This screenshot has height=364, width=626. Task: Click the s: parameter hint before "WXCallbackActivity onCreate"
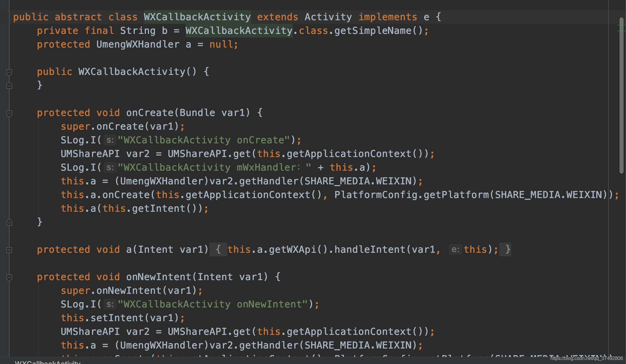tap(110, 140)
